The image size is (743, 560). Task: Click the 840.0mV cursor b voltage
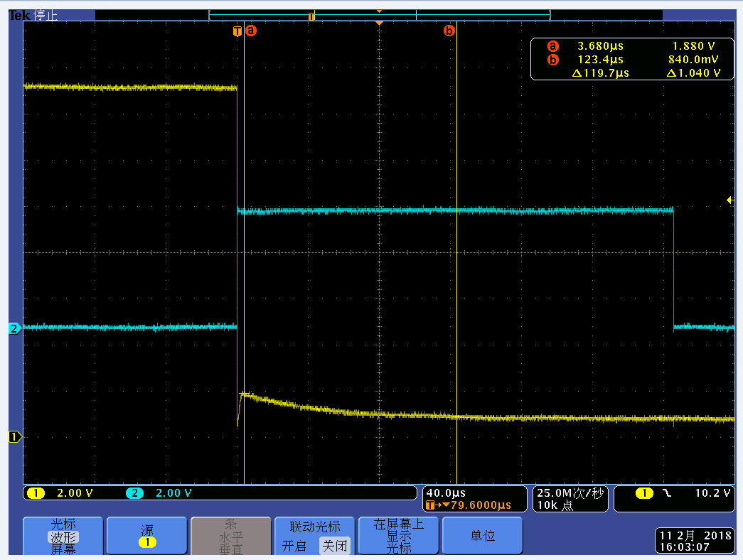tap(693, 60)
